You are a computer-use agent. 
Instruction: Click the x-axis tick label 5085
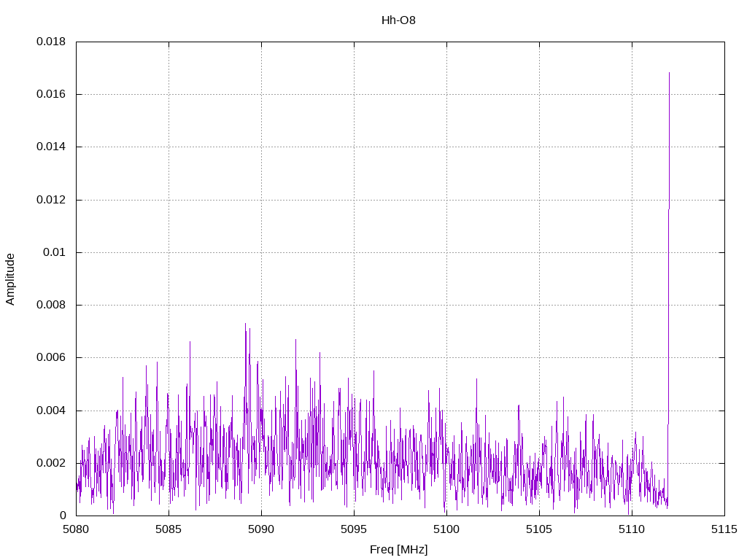(169, 529)
